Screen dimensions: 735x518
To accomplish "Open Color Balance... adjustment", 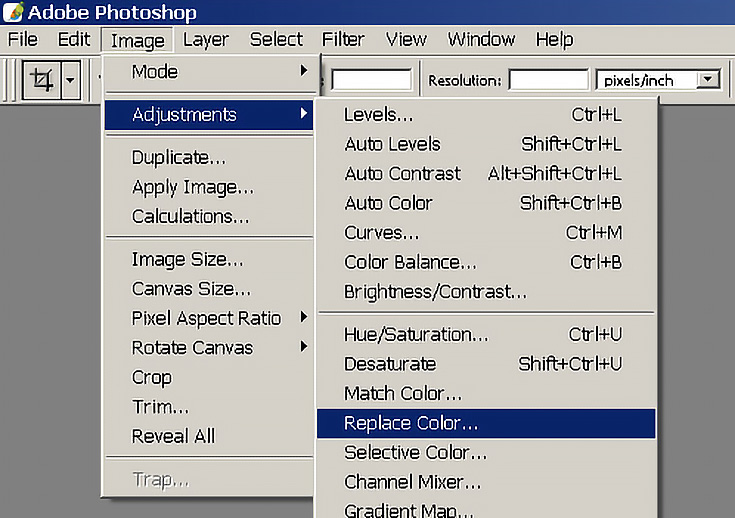I will 486,263.
